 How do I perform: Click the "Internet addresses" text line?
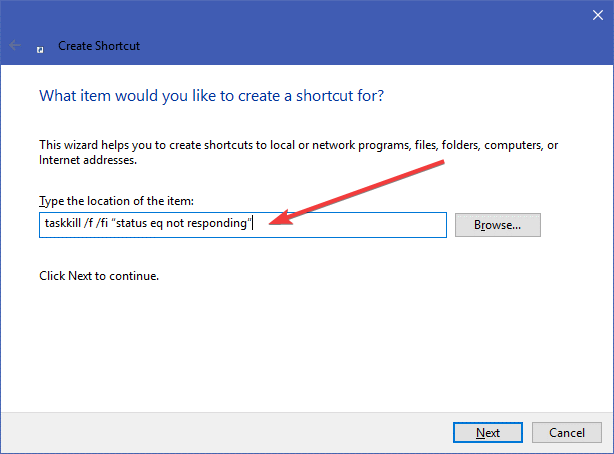(87, 159)
